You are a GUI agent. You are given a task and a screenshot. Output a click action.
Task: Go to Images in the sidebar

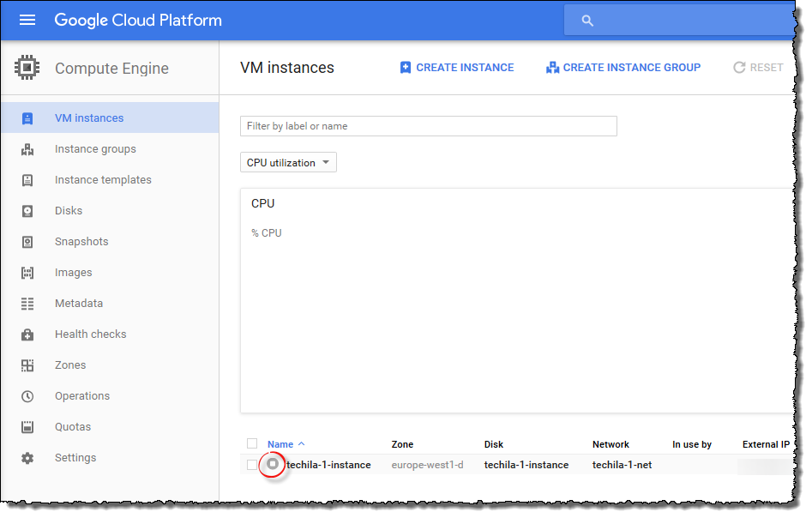tap(73, 273)
